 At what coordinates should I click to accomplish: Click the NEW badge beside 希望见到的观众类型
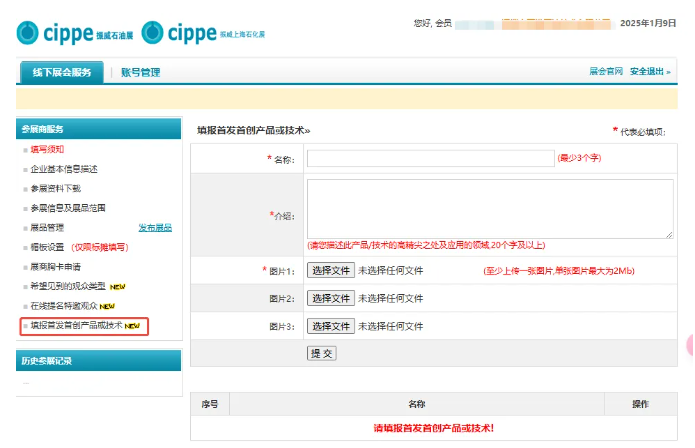118,286
